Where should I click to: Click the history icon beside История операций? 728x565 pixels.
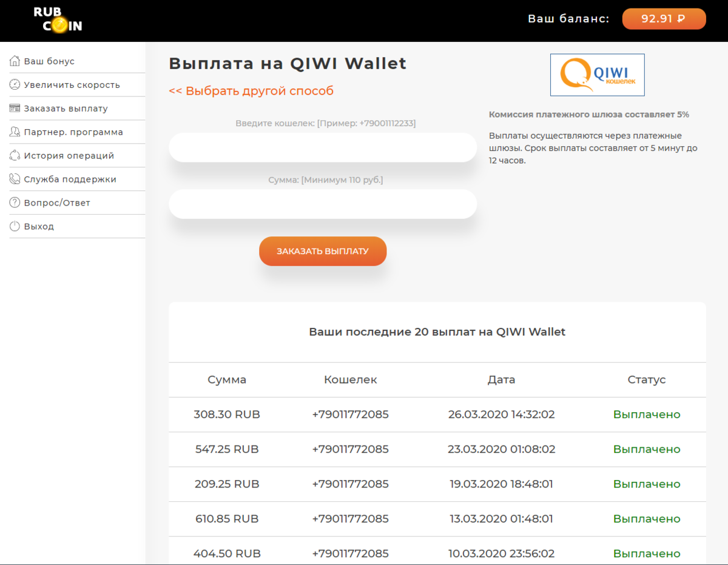click(x=15, y=156)
